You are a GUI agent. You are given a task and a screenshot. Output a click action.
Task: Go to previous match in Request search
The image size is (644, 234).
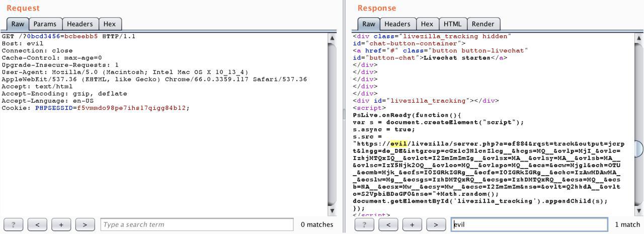click(x=37, y=224)
